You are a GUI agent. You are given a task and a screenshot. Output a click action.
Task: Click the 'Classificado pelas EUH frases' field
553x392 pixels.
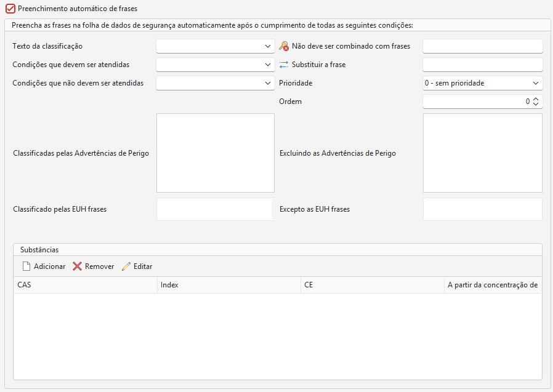216,209
